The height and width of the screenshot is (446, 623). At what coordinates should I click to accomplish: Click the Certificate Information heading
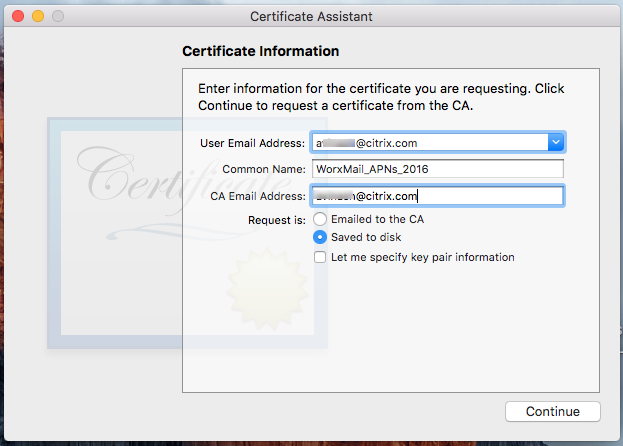[260, 51]
